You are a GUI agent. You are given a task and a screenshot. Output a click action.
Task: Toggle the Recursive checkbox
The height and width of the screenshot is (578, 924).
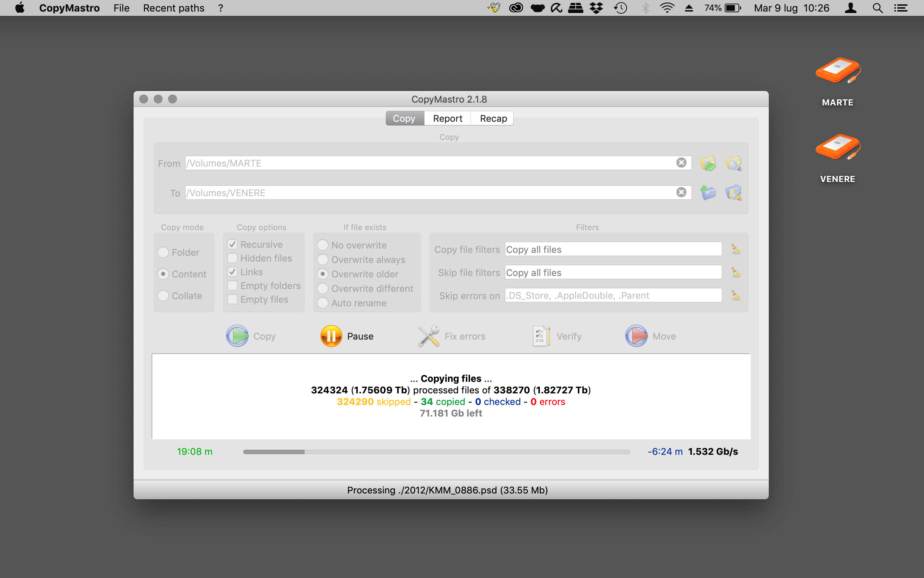click(x=232, y=244)
